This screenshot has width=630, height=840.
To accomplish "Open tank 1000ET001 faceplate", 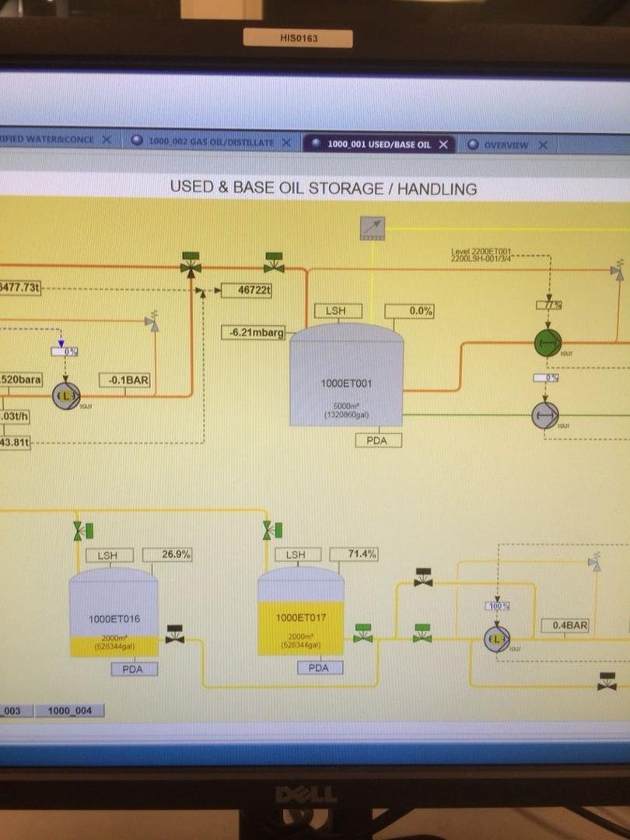I will click(346, 375).
